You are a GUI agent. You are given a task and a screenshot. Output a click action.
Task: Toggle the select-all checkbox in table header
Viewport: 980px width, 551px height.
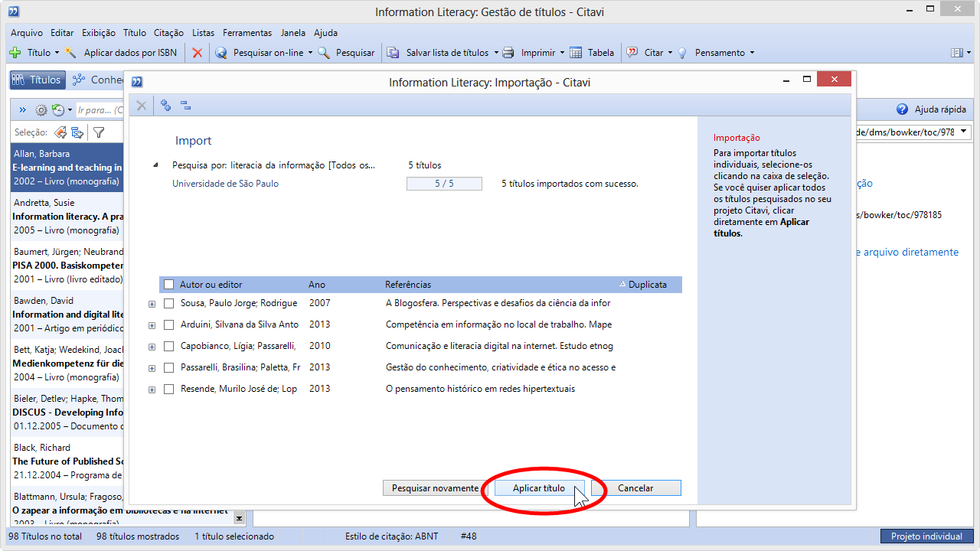pyautogui.click(x=169, y=285)
